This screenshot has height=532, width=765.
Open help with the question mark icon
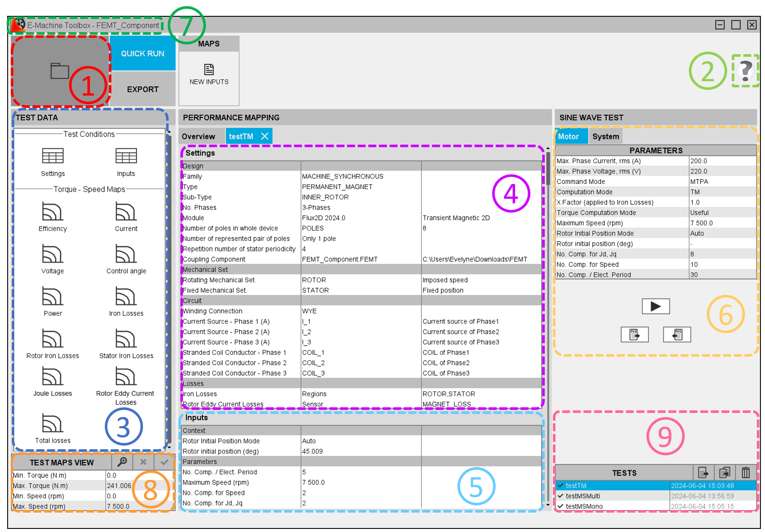click(x=746, y=71)
